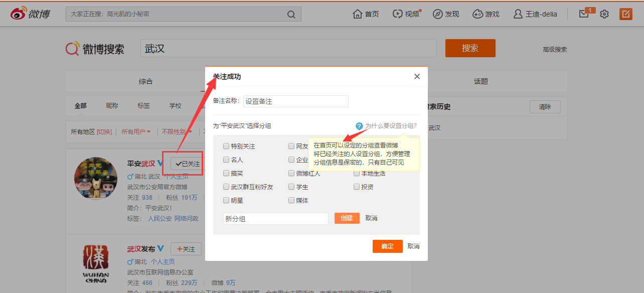Open the 游戏 gamepad icon
Viewport: 644px width, 293px height.
click(477, 14)
